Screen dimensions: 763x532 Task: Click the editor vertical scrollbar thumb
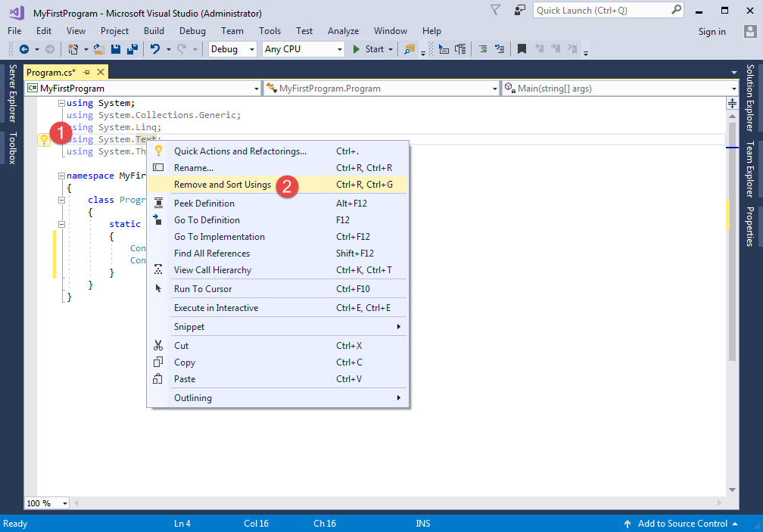point(732,241)
